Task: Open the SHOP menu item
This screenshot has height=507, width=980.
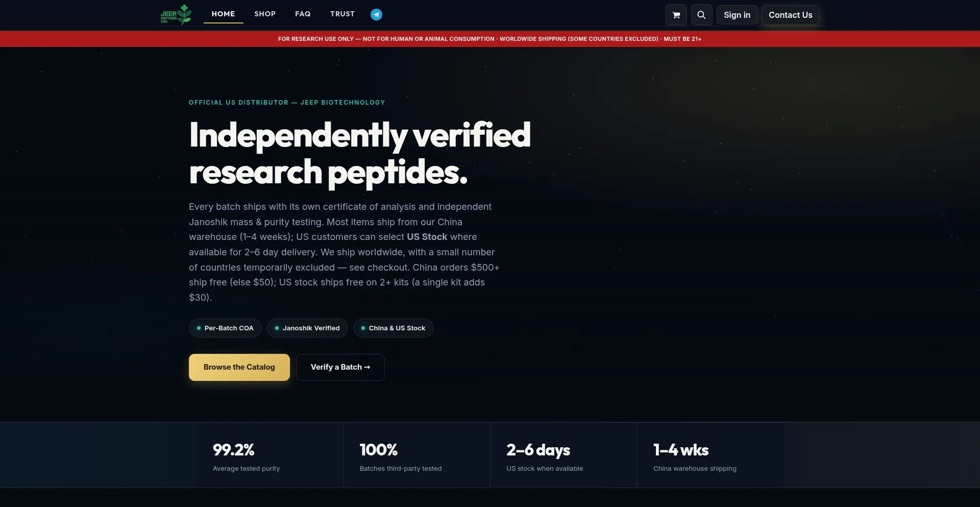Action: coord(265,14)
